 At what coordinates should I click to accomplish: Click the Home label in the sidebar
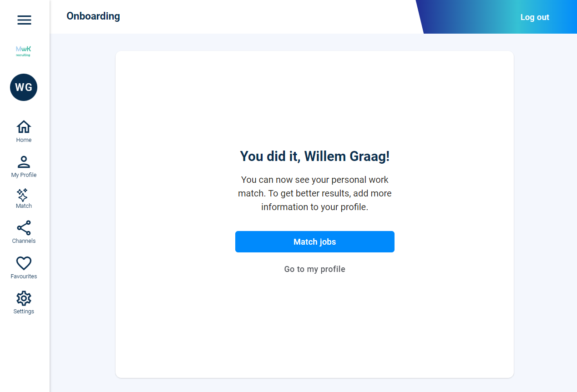click(24, 140)
